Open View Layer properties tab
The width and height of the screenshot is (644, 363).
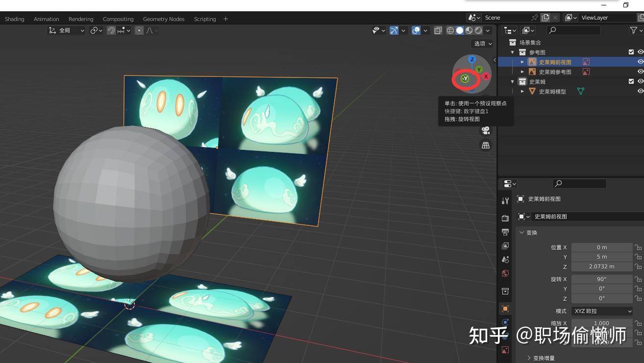click(505, 245)
